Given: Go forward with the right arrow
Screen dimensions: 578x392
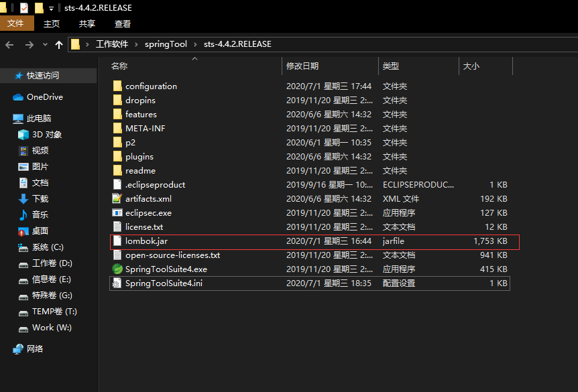Looking at the screenshot, I should (x=29, y=45).
